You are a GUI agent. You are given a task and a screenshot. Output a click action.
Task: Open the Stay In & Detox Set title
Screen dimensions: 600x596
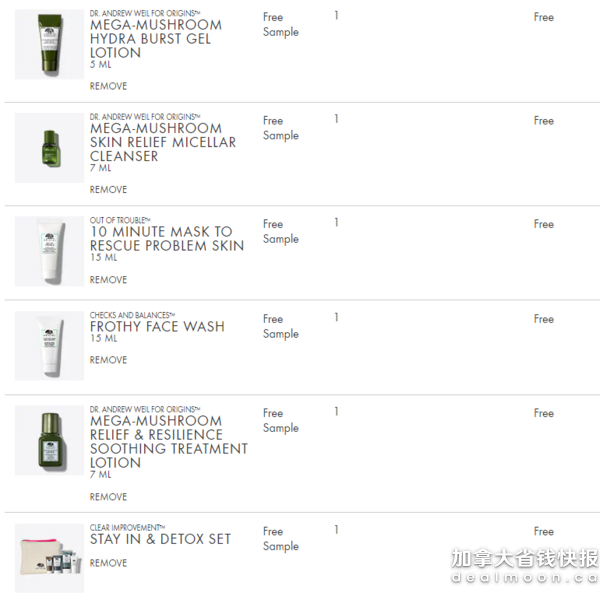(x=160, y=539)
